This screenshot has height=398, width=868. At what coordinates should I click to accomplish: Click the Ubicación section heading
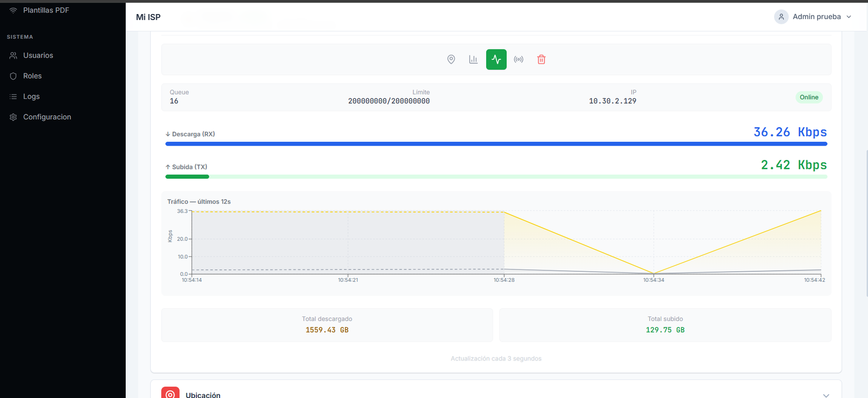pyautogui.click(x=203, y=395)
